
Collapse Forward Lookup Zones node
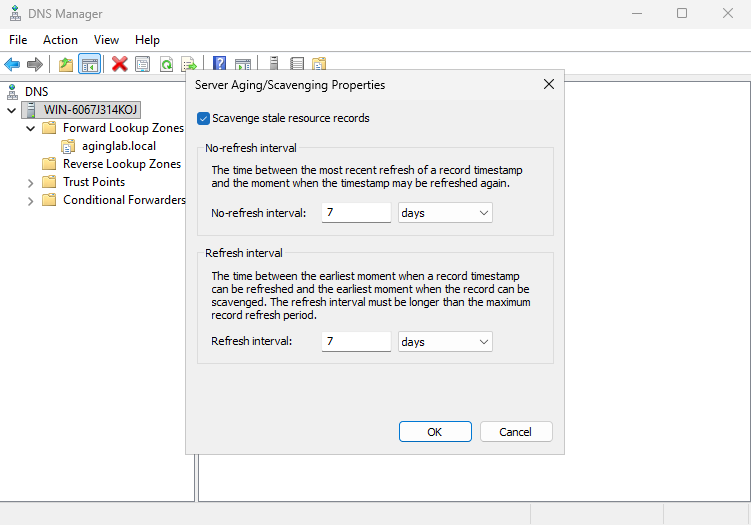tap(31, 128)
